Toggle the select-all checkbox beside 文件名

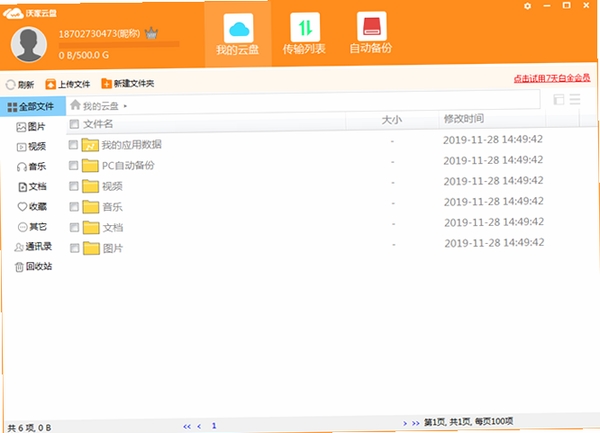tap(74, 124)
